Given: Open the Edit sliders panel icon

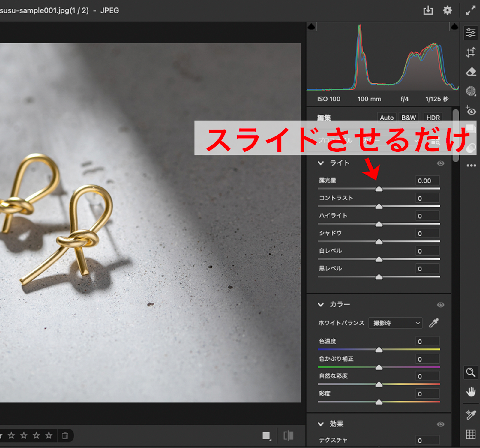Looking at the screenshot, I should (x=471, y=33).
